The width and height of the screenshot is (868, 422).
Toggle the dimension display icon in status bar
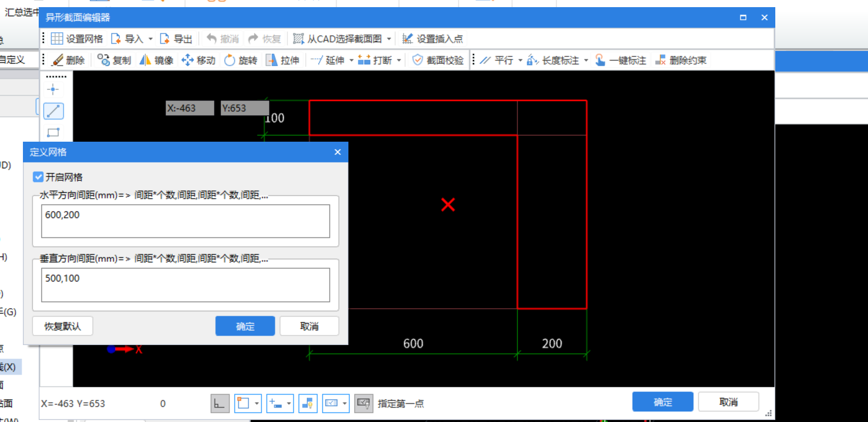click(332, 404)
